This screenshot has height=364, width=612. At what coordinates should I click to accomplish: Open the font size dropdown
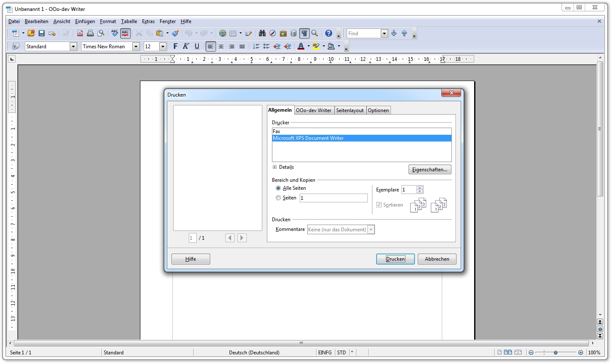pos(163,46)
